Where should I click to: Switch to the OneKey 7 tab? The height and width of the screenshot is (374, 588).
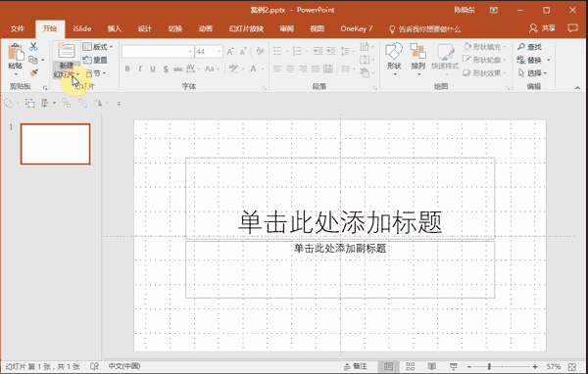point(357,28)
